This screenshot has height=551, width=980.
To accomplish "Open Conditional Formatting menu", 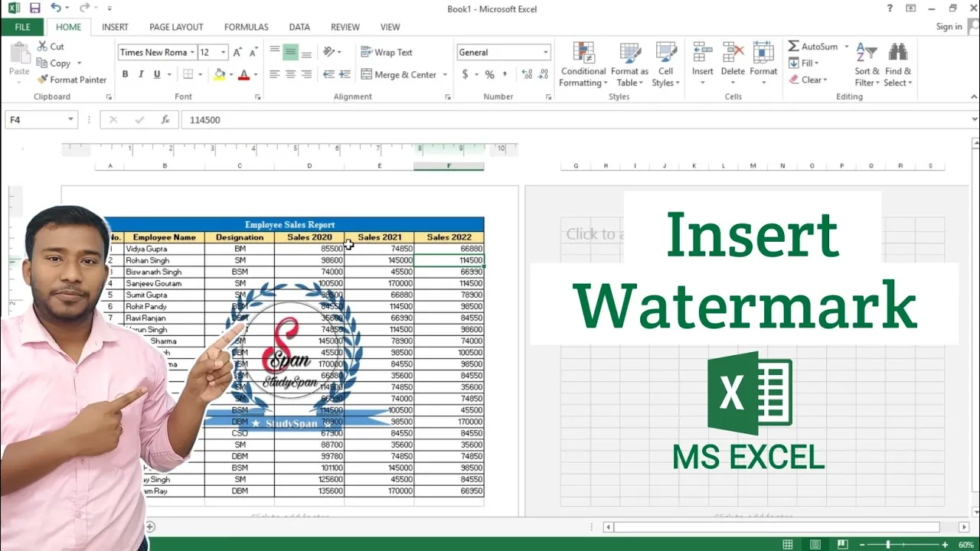I will tap(583, 64).
